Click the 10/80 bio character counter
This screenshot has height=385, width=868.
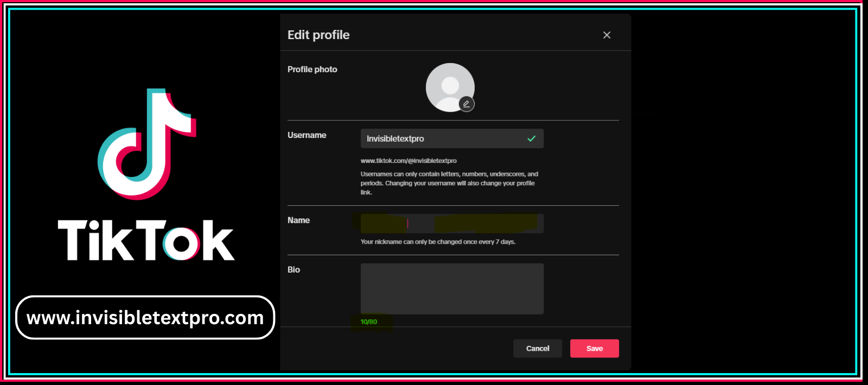pyautogui.click(x=369, y=322)
